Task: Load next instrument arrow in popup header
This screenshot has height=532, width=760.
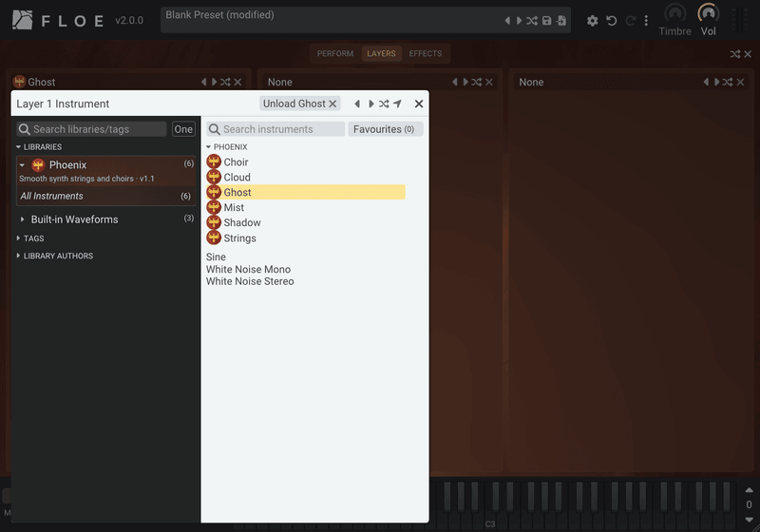Action: click(370, 104)
